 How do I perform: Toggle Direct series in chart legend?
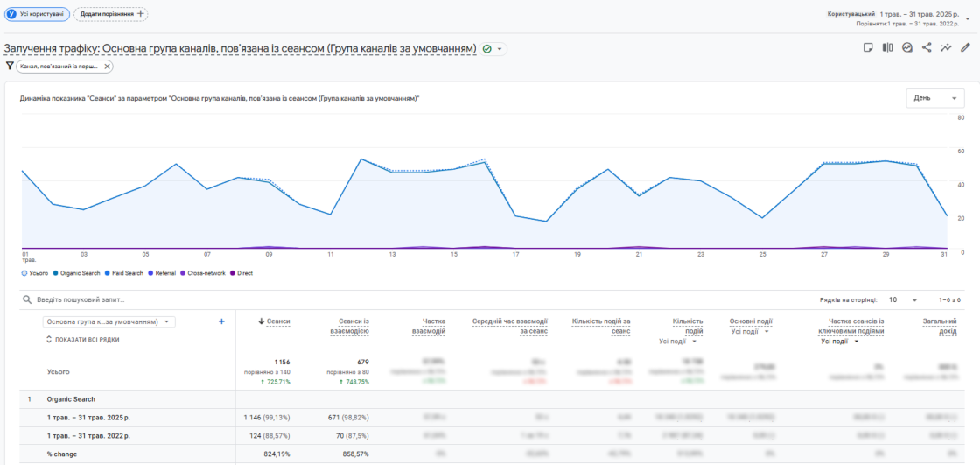[x=241, y=273]
